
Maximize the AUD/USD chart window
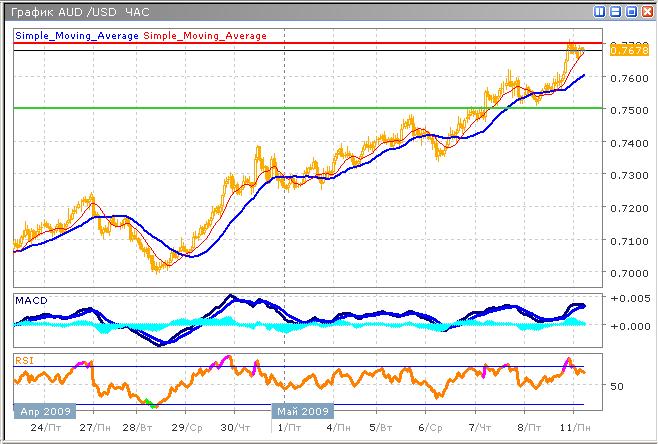point(631,12)
